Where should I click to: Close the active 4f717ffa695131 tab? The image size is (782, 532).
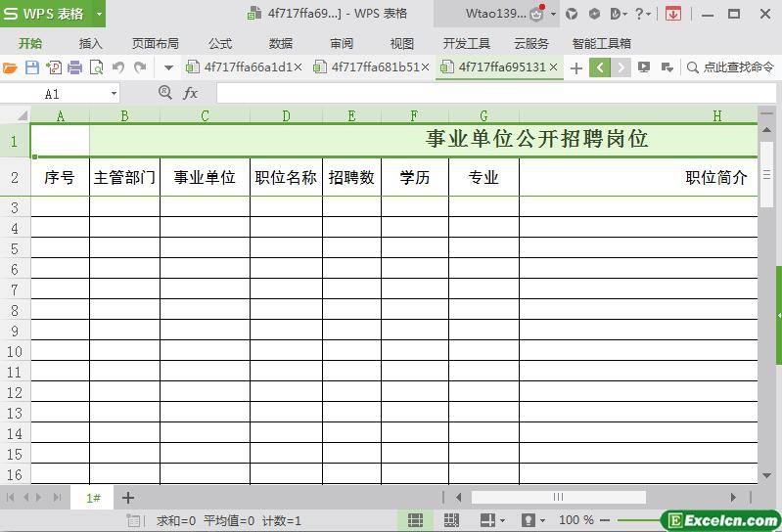coord(554,66)
